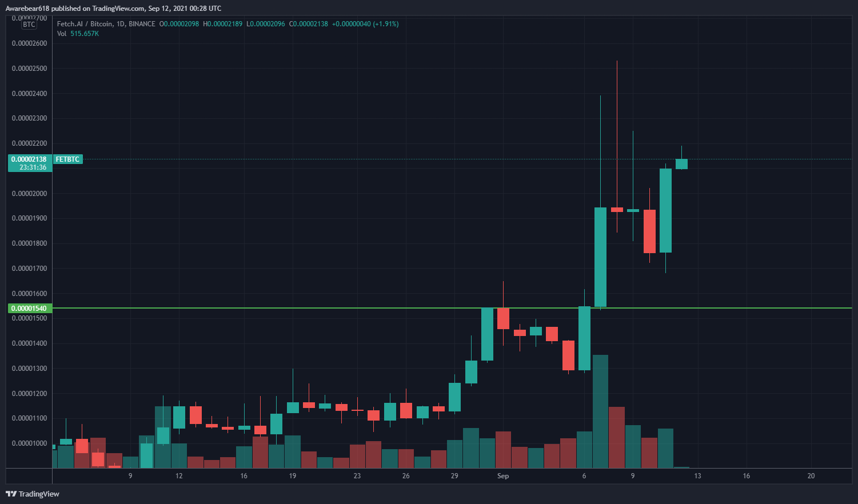Click price axis label 0.00001100
This screenshot has height=504, width=858.
point(29,418)
